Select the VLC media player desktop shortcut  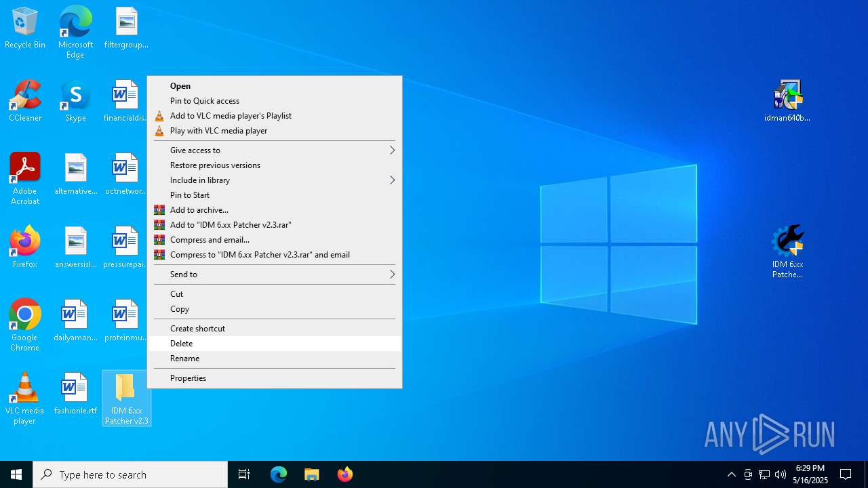click(x=25, y=399)
